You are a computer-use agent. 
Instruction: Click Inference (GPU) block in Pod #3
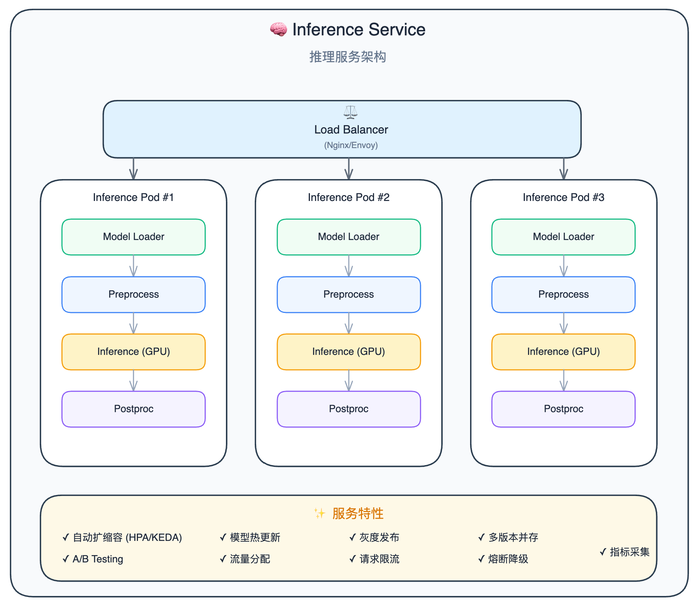coord(564,352)
